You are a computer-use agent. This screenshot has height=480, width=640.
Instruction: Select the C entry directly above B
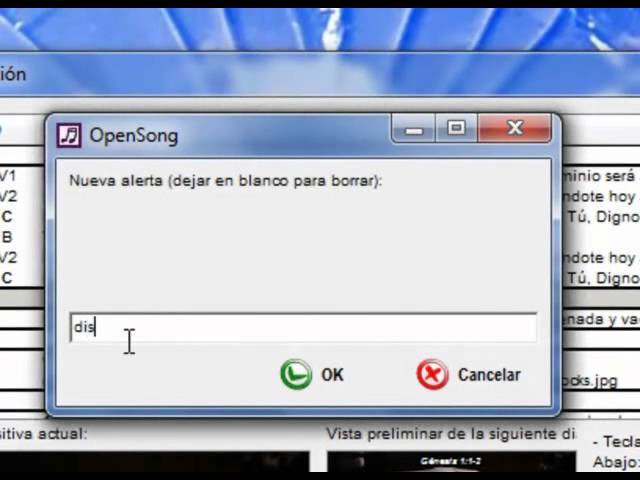(7, 217)
